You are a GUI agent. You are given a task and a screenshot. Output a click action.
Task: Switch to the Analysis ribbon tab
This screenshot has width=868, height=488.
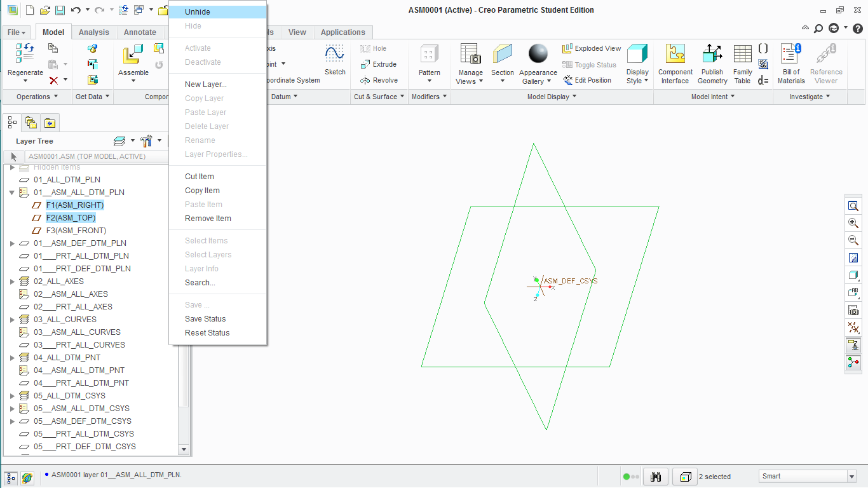[94, 32]
